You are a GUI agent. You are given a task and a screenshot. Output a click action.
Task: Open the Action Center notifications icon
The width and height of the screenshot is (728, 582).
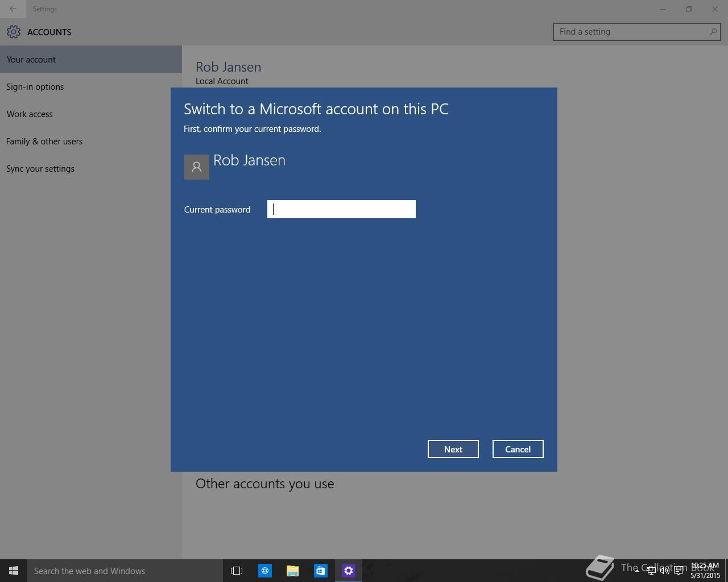click(679, 571)
